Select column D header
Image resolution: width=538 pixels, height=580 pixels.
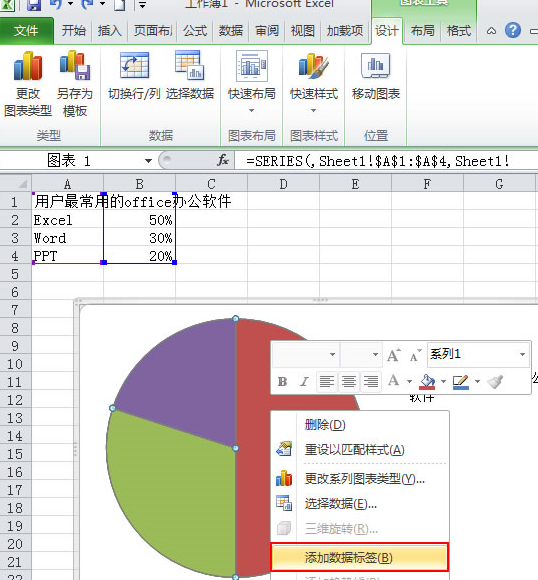(x=283, y=184)
